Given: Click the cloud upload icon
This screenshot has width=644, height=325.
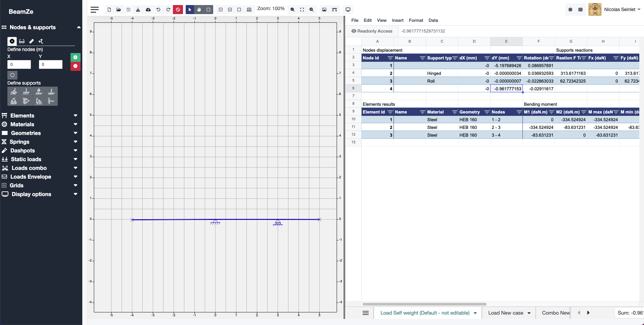Looking at the screenshot, I should click(148, 10).
